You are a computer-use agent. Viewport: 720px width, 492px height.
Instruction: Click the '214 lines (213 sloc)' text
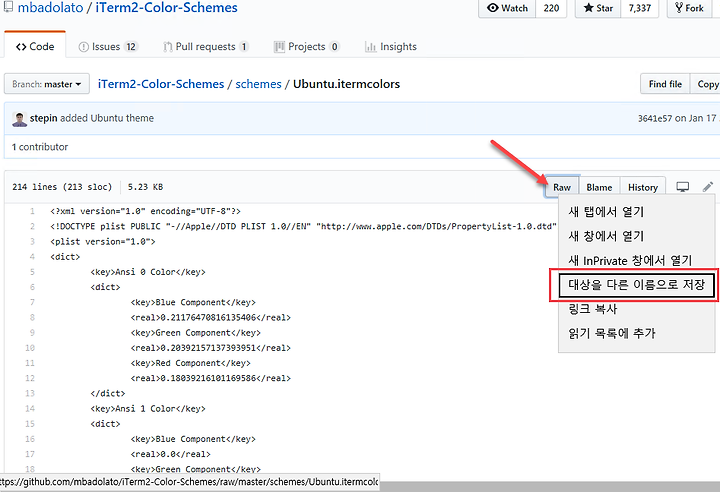coord(62,187)
